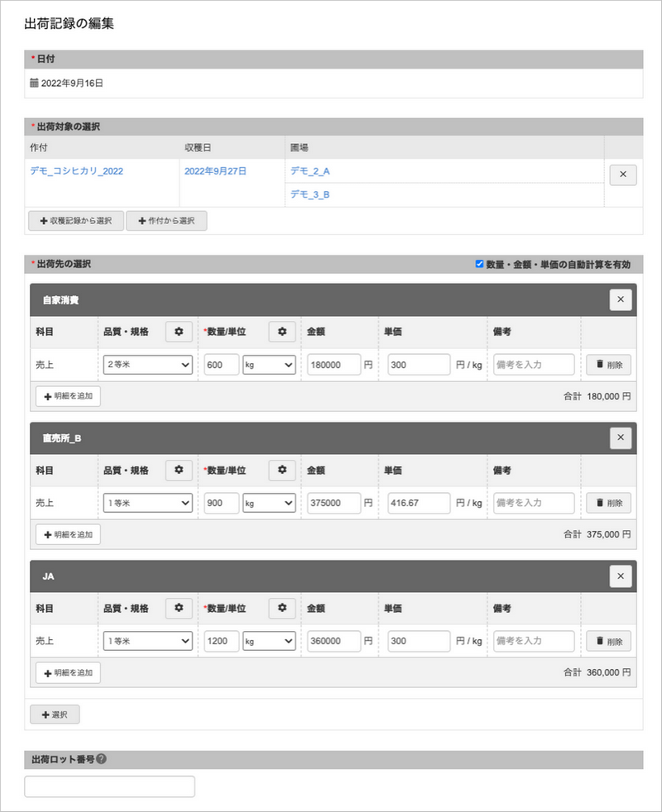Focus the 単価 field showing 416.67
Screen dimensions: 662x812
click(x=419, y=503)
